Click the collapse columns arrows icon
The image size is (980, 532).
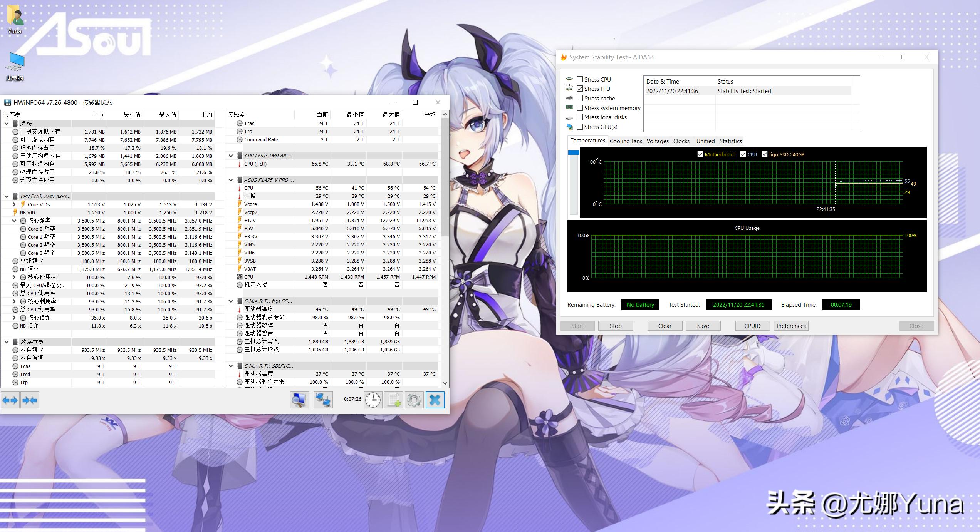30,400
